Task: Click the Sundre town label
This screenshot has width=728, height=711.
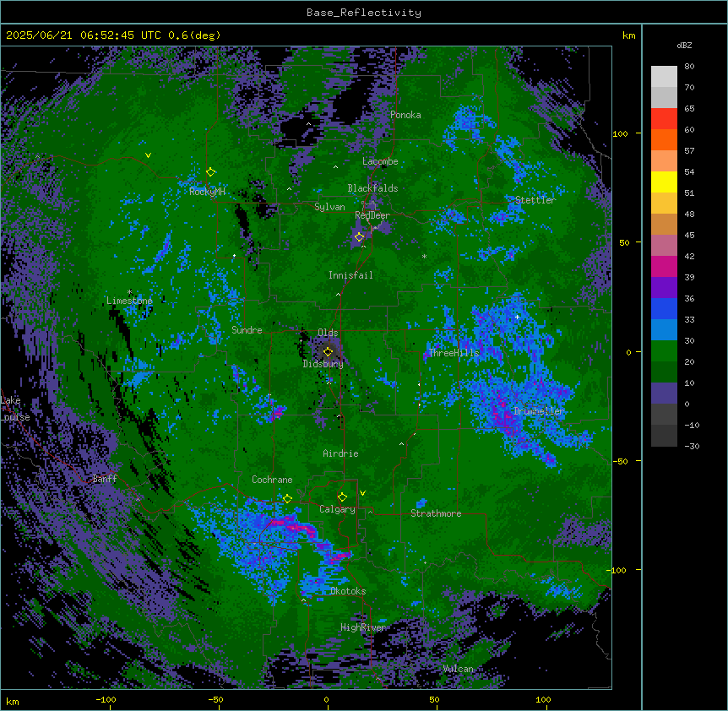Action: [247, 330]
